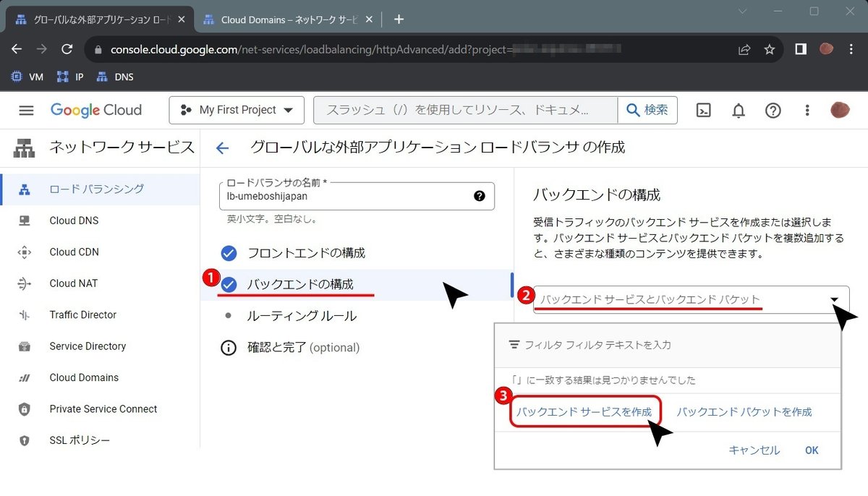
Task: Open Chrome three-dot menu
Action: tap(851, 49)
